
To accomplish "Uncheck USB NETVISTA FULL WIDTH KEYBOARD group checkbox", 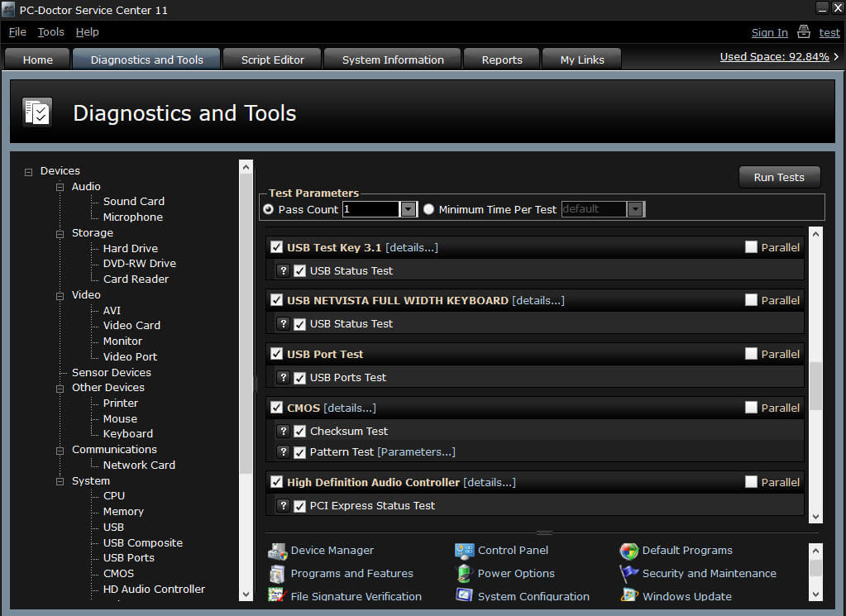I will tap(276, 300).
